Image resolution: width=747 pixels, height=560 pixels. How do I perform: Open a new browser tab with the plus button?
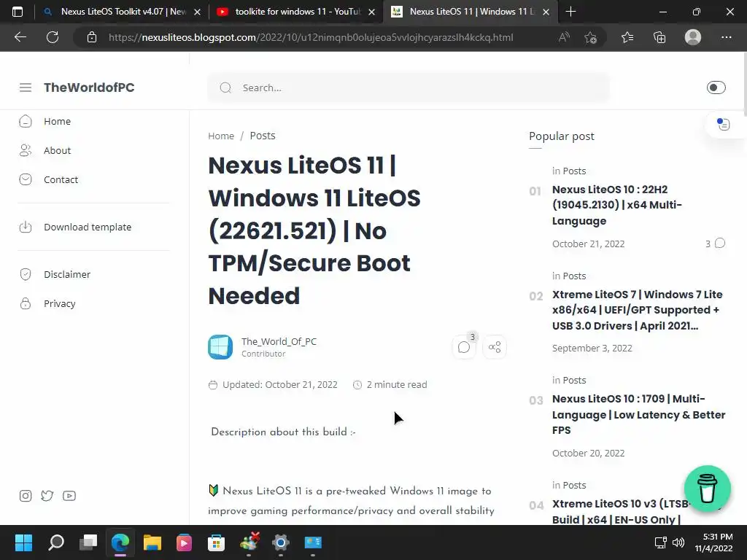pos(570,12)
